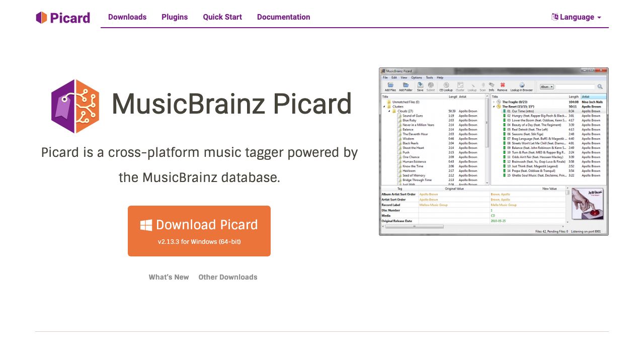Go to the Downloads page
This screenshot has width=644, height=362.
127,17
